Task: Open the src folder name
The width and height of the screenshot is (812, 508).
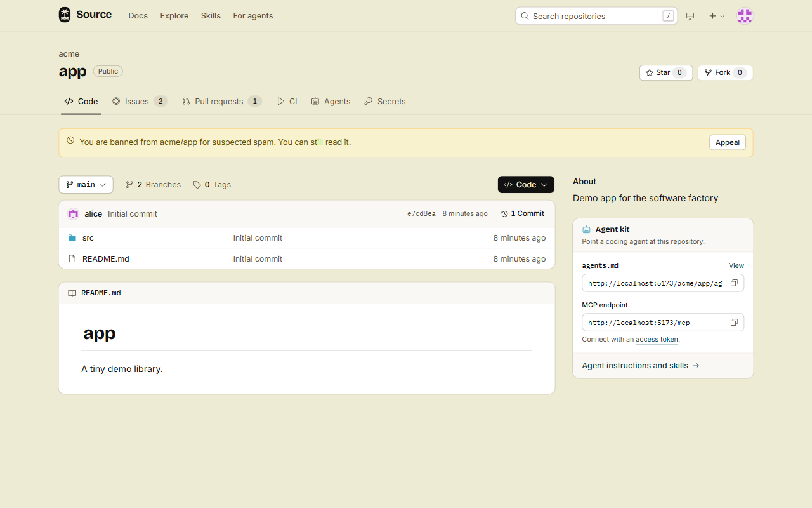Action: [88, 238]
